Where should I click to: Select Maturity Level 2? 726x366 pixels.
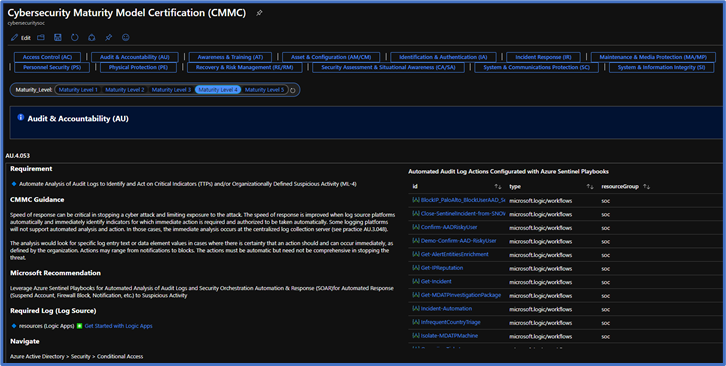point(125,90)
